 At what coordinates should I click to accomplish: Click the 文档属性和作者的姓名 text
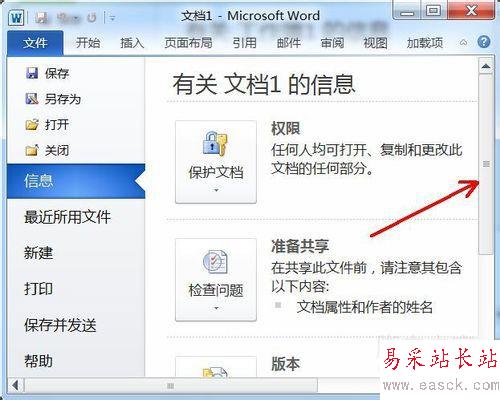click(365, 307)
